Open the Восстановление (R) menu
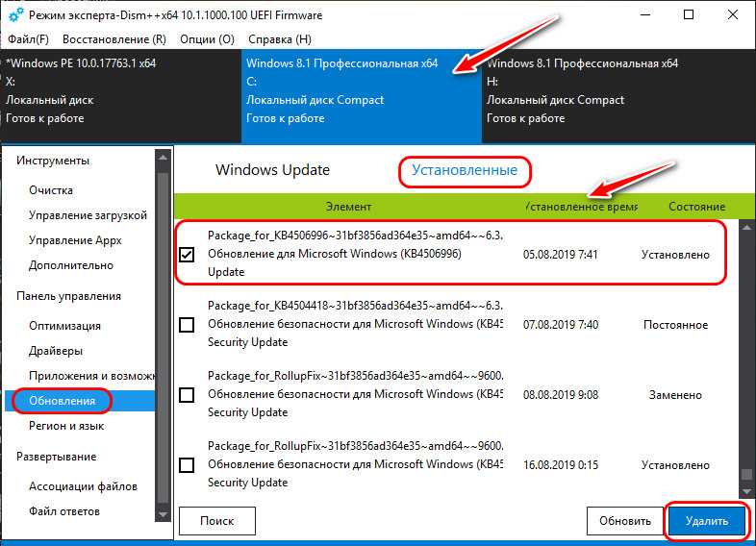 [114, 39]
